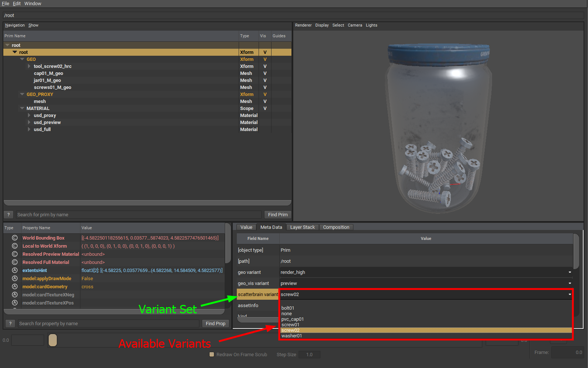Click the help button beside property search
Viewport: 588px width, 368px height.
click(x=10, y=324)
